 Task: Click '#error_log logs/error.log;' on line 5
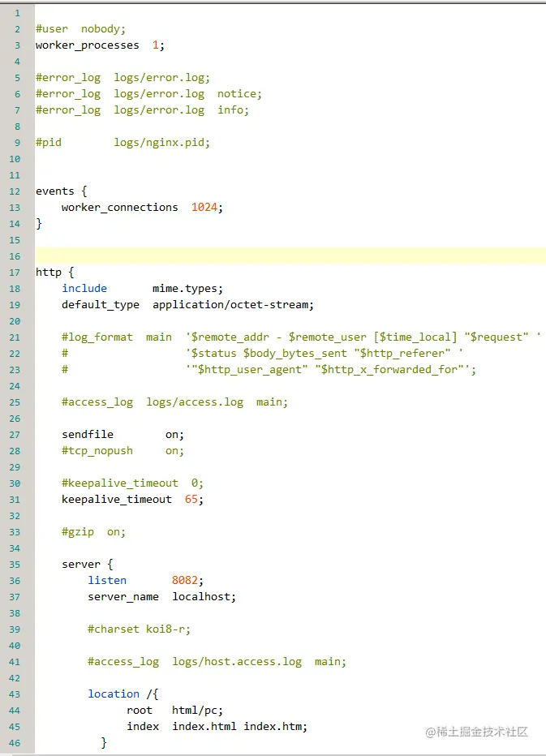point(123,78)
